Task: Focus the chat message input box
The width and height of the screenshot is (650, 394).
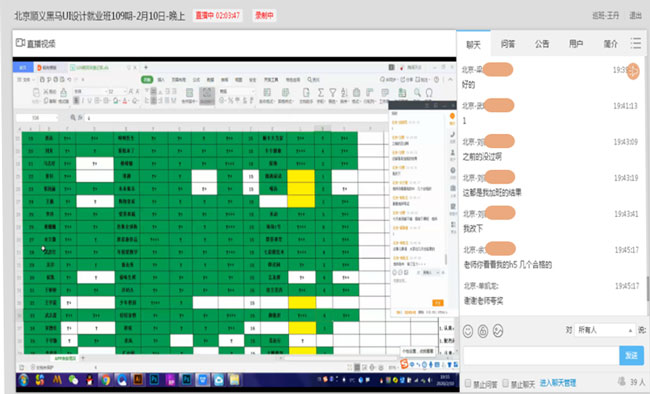Action: tap(541, 356)
